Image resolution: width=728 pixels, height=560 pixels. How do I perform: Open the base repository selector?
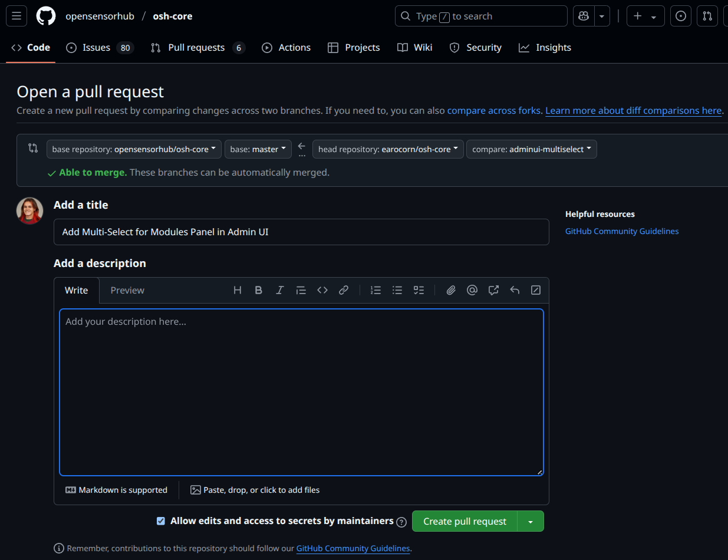[134, 149]
